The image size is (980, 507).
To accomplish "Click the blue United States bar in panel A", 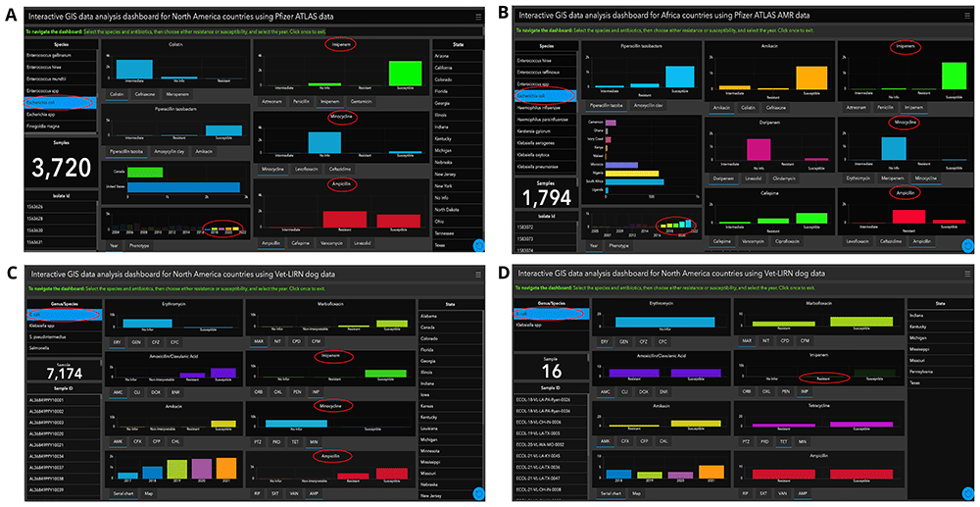I will point(184,187).
